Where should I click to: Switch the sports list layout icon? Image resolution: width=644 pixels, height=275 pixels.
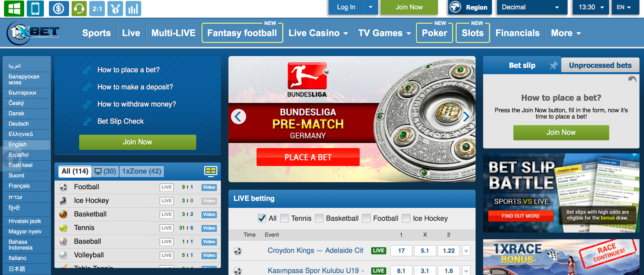click(x=211, y=171)
